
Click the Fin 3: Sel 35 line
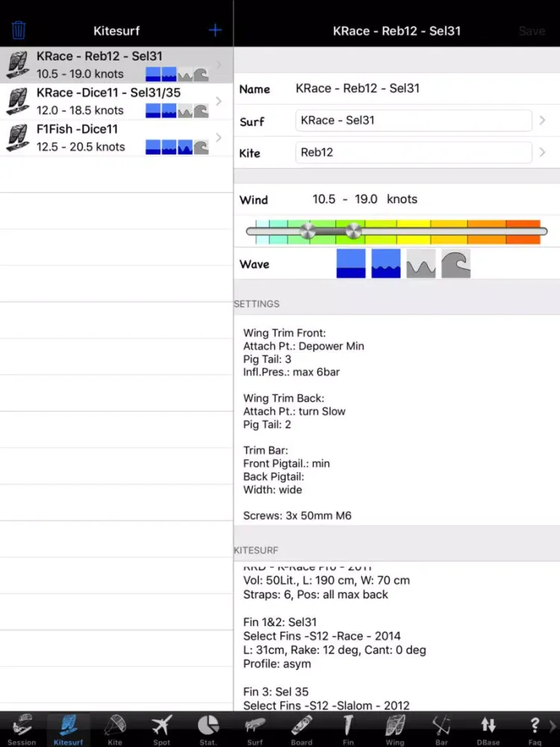(x=276, y=692)
